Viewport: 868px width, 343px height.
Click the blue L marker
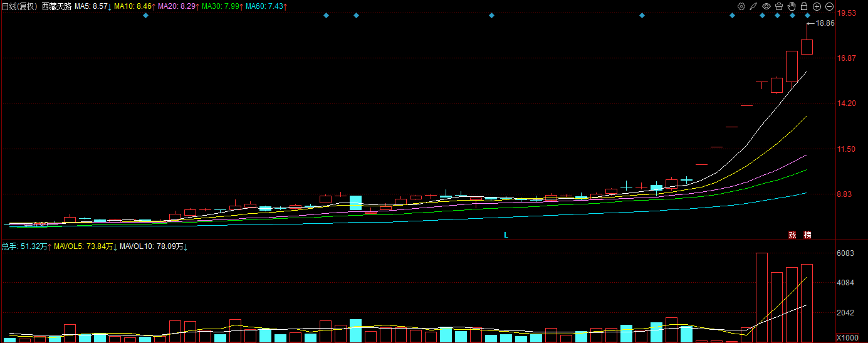[x=506, y=235]
